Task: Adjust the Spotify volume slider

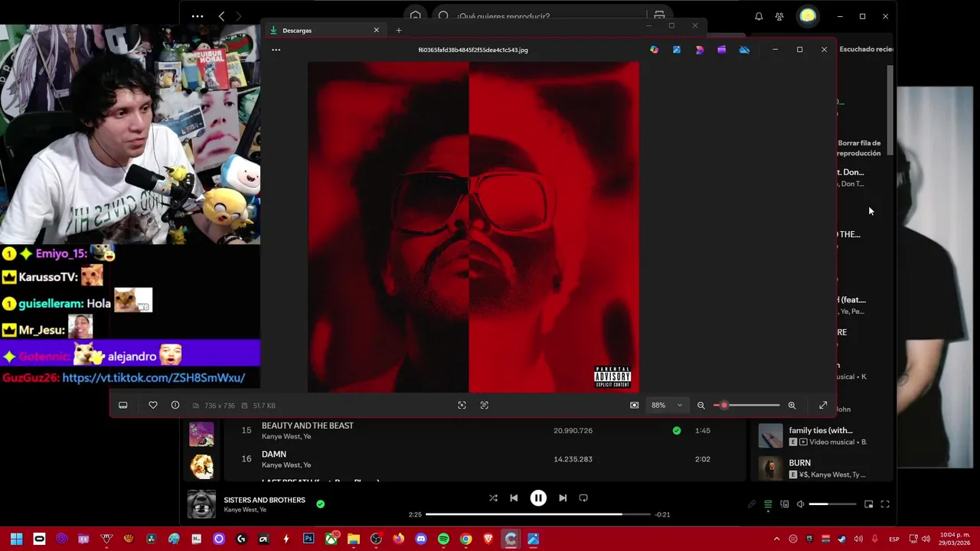Action: click(x=832, y=504)
